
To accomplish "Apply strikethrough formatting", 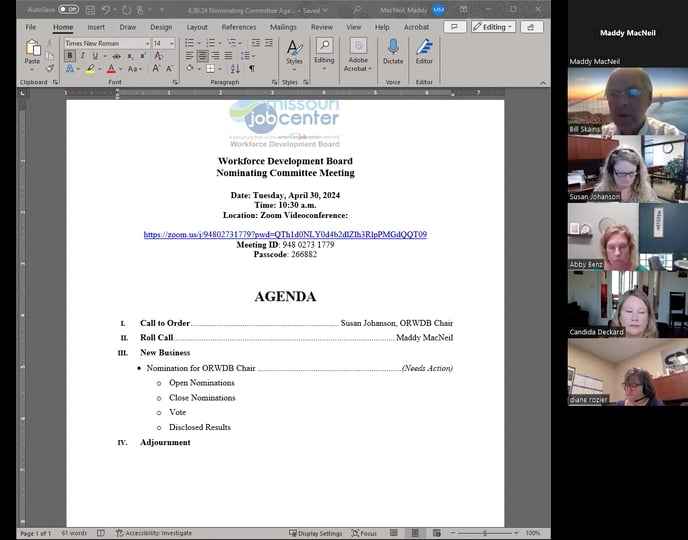I will pos(116,56).
